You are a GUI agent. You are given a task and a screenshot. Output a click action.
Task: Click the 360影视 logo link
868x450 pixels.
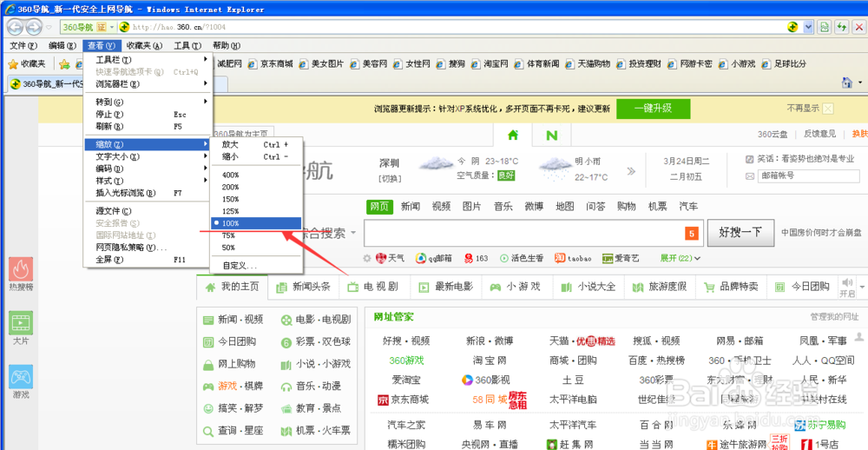tap(468, 381)
